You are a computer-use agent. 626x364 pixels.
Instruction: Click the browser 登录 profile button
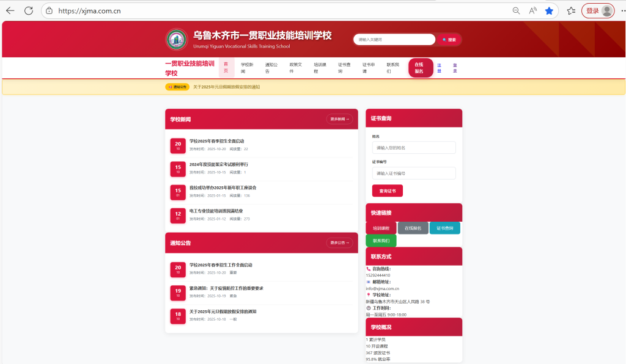(x=597, y=11)
